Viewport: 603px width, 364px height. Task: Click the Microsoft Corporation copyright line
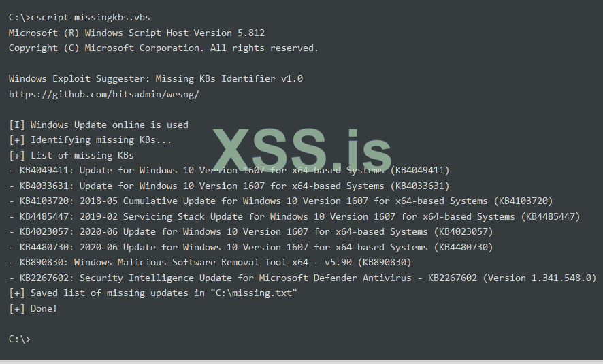pos(163,48)
